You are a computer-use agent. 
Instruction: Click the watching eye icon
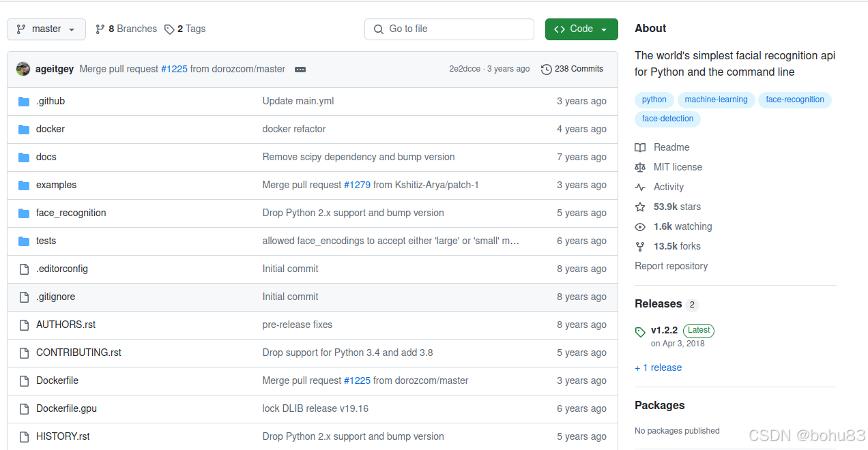[640, 226]
